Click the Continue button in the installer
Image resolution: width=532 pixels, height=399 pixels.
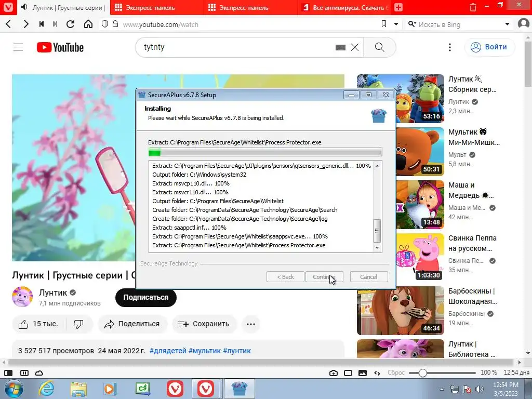[x=324, y=277]
